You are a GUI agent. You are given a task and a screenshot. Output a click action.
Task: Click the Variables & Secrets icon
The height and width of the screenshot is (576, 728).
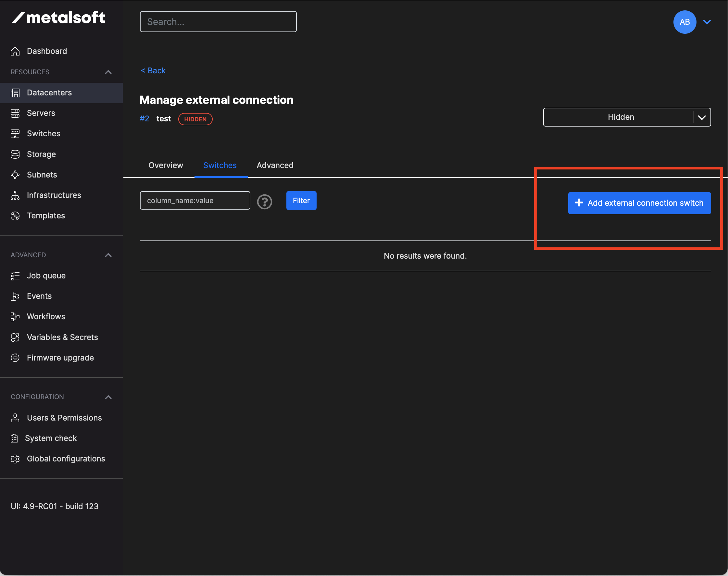15,337
